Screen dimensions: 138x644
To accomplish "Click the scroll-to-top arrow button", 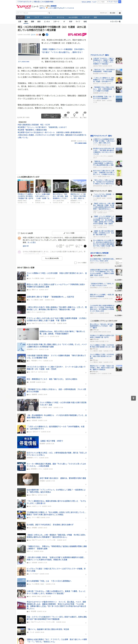I will 133,398.
